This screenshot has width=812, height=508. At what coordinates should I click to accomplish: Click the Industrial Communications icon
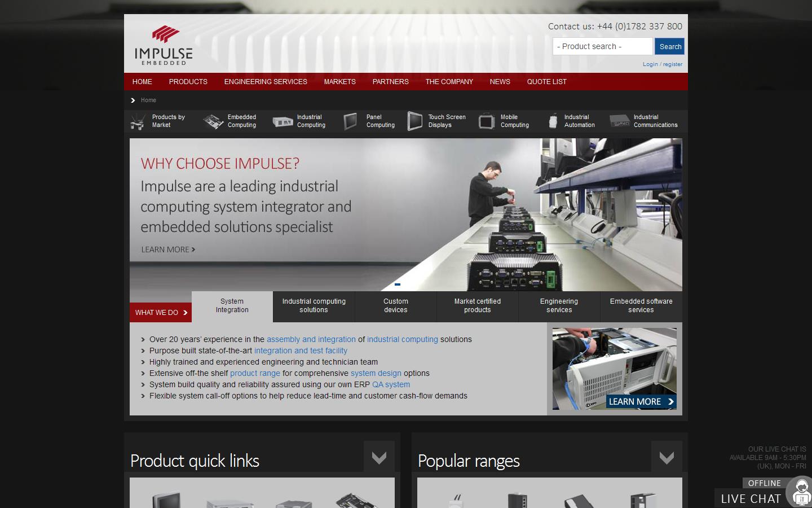coord(619,121)
